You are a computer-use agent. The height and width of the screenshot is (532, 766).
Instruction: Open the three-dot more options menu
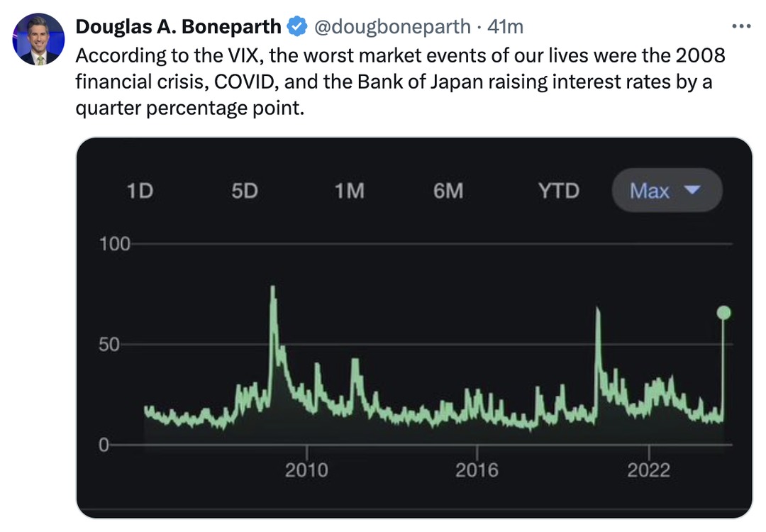click(x=741, y=26)
